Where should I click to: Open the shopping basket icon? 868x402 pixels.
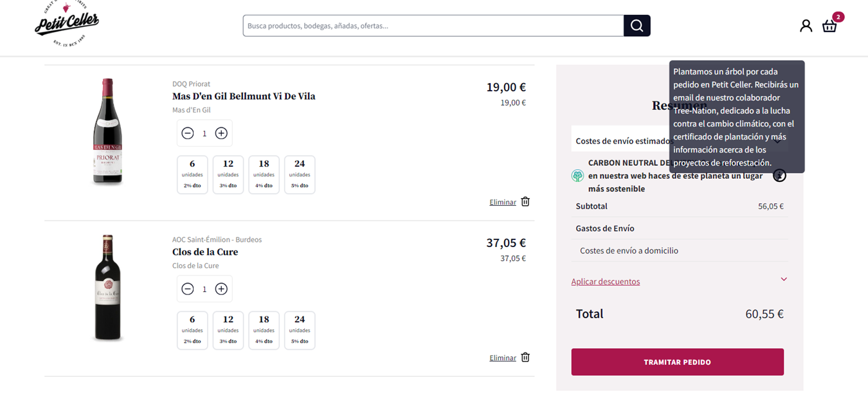[x=829, y=26]
